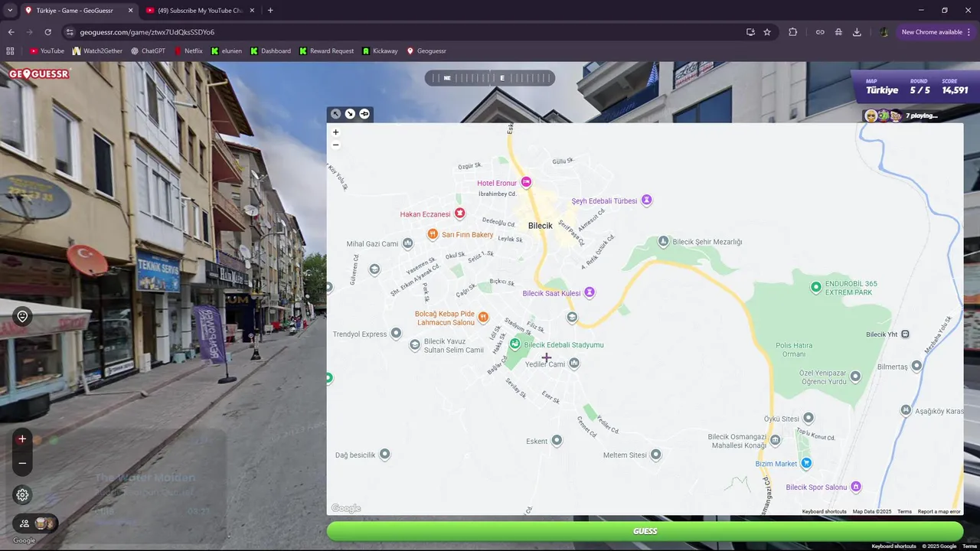Select Eskent marker on map
Viewport: 980px width, 551px height.
pos(557,441)
